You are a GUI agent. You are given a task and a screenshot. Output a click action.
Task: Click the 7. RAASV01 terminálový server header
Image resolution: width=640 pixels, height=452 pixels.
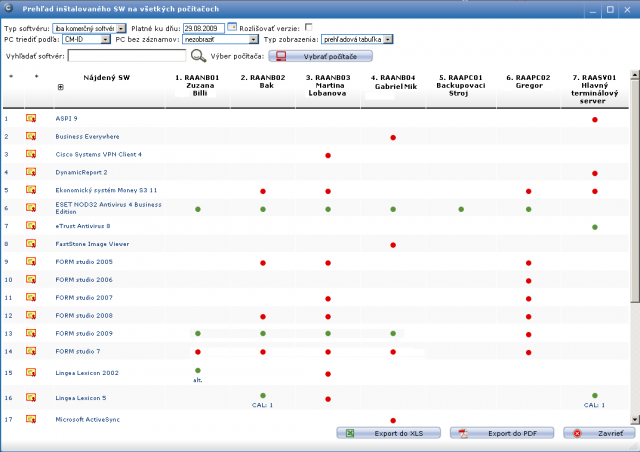pos(594,89)
